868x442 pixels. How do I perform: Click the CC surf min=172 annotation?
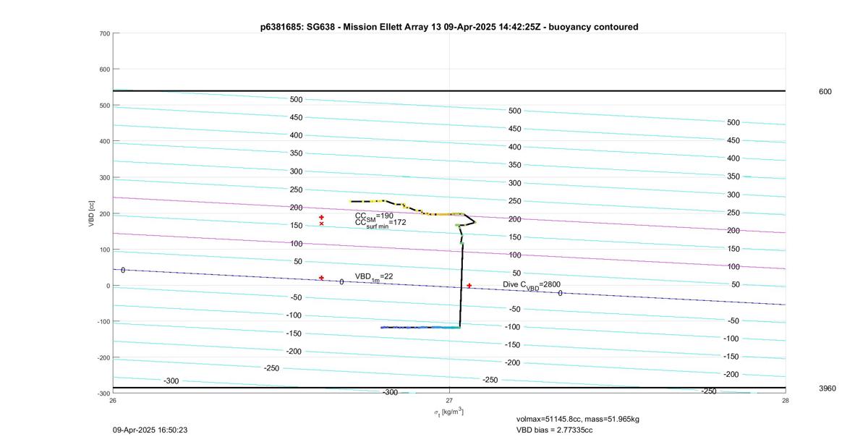(x=380, y=224)
